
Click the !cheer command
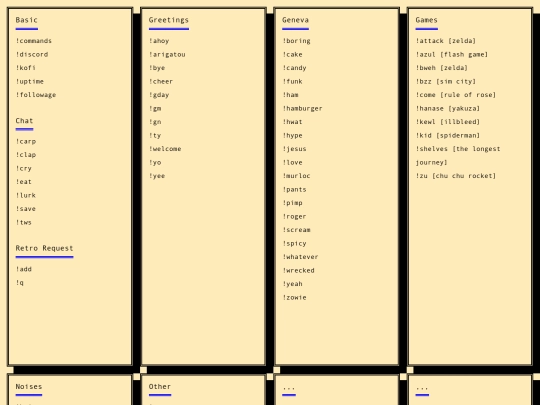click(161, 82)
